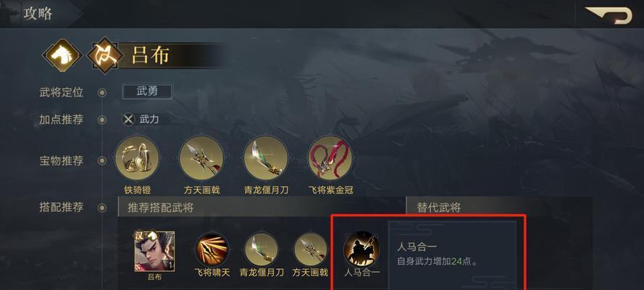
Task: Select the 飞将啸天 skill icon
Action: (212, 249)
